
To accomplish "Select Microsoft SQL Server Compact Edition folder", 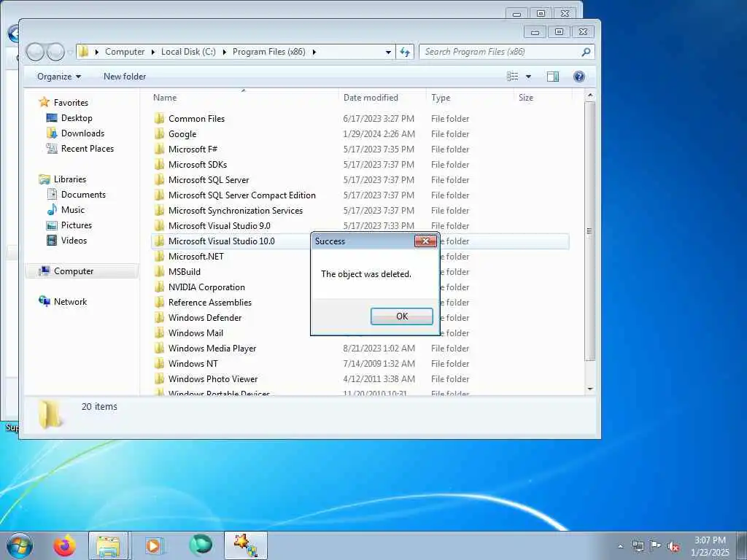I will [x=241, y=195].
